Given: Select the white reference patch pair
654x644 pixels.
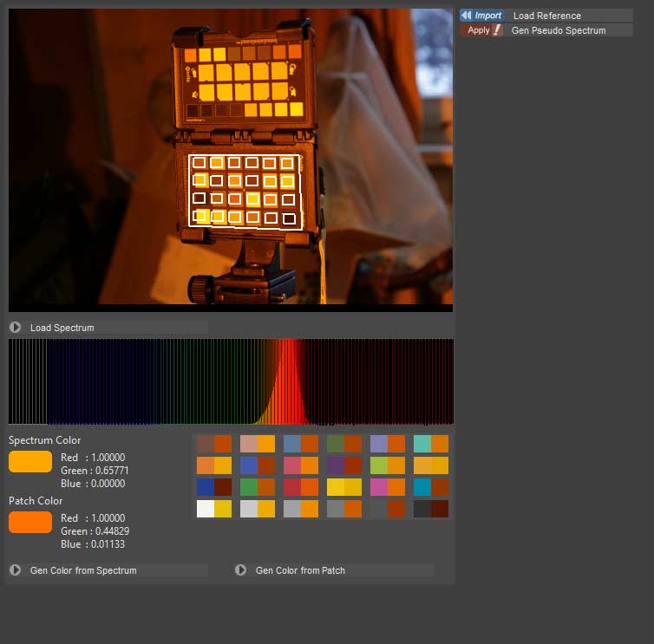Looking at the screenshot, I should 214,509.
